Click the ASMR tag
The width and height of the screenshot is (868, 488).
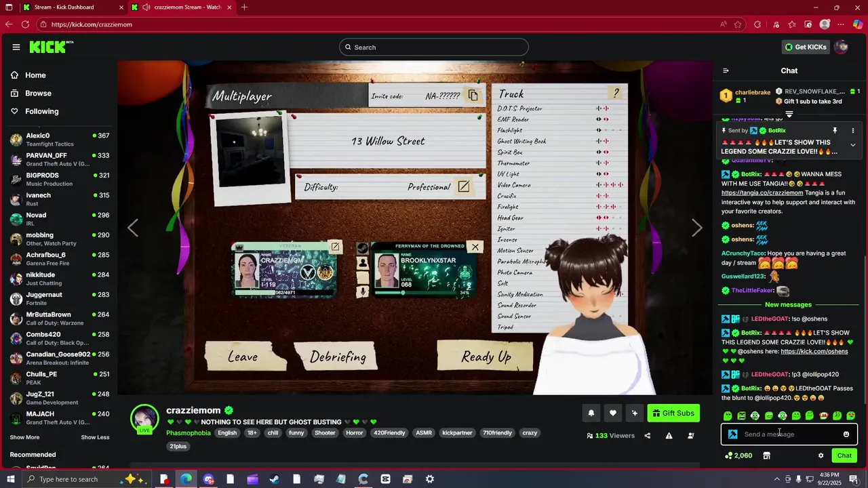click(x=423, y=433)
